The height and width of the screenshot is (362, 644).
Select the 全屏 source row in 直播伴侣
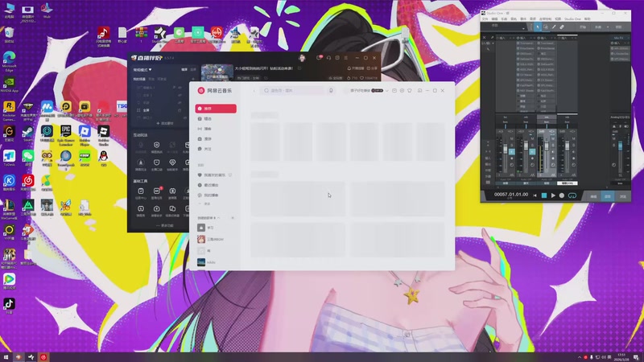(159, 110)
